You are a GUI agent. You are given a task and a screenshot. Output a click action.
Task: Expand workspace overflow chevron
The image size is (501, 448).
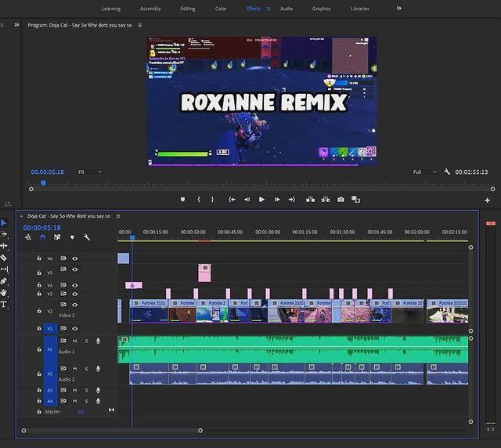tap(398, 9)
